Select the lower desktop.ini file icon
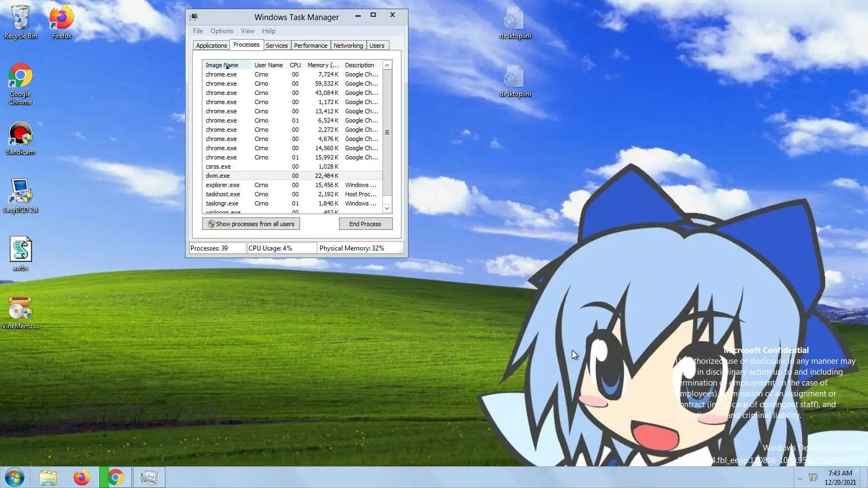Image resolution: width=868 pixels, height=488 pixels. (x=515, y=81)
